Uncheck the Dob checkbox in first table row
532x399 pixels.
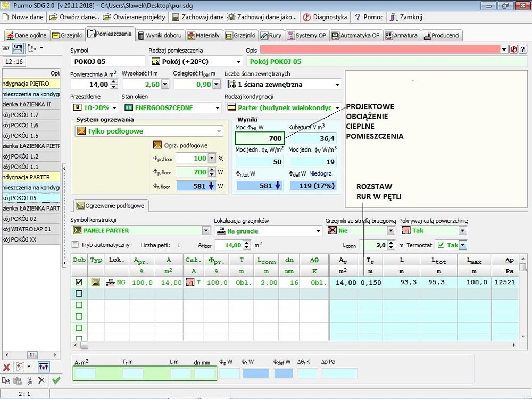pos(79,282)
